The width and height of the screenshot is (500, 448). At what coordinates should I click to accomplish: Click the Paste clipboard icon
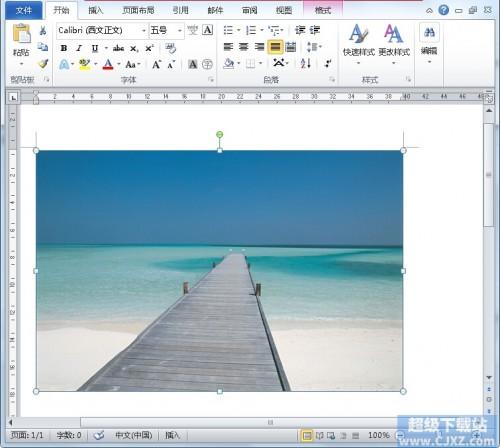point(22,33)
